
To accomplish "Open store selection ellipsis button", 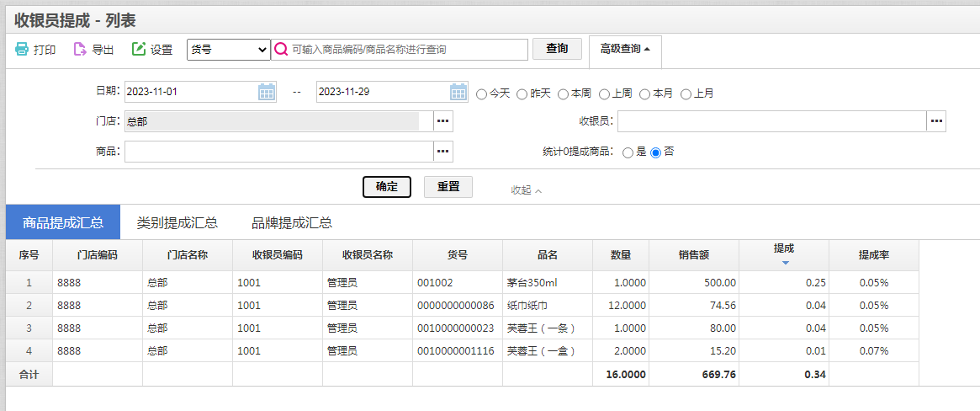I will point(443,121).
